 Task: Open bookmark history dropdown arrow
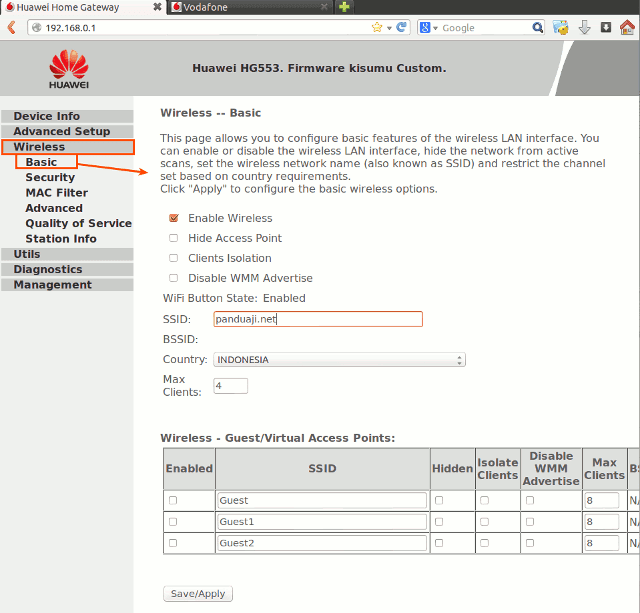[x=389, y=28]
